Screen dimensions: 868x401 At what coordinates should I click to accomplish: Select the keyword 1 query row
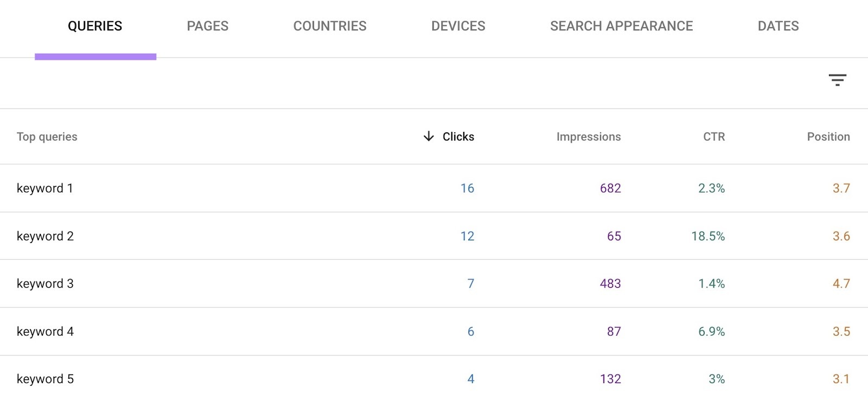coord(45,188)
